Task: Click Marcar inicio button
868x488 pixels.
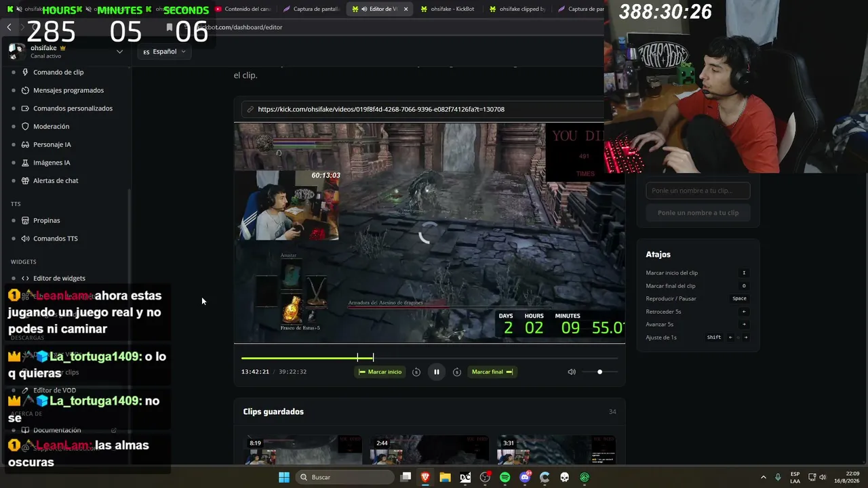Action: (x=380, y=371)
